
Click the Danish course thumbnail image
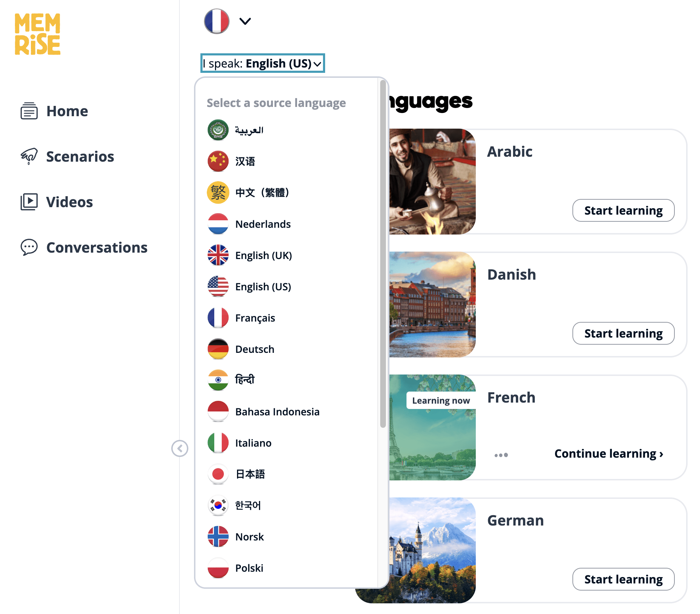tap(432, 305)
